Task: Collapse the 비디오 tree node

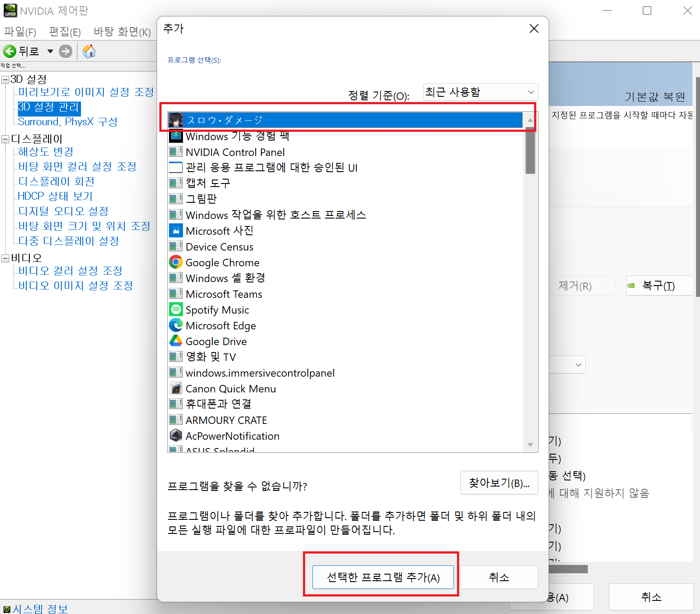Action: [5, 258]
